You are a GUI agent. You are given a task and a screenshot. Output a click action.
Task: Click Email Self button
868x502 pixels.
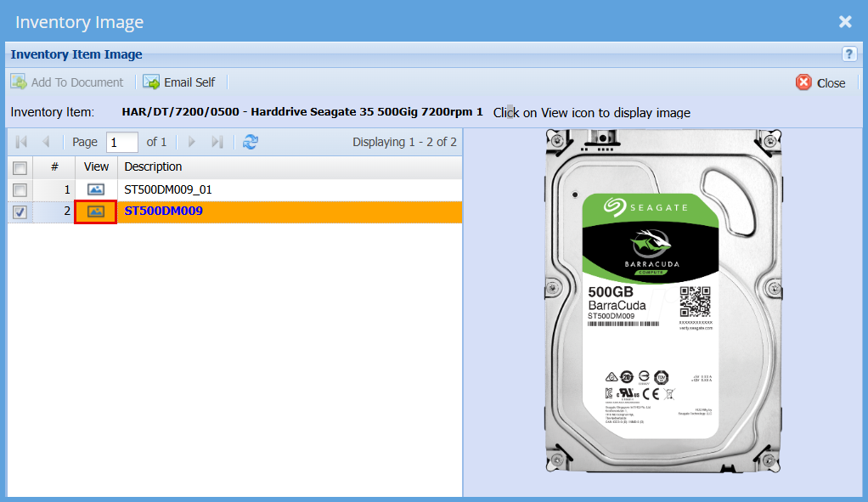point(179,82)
